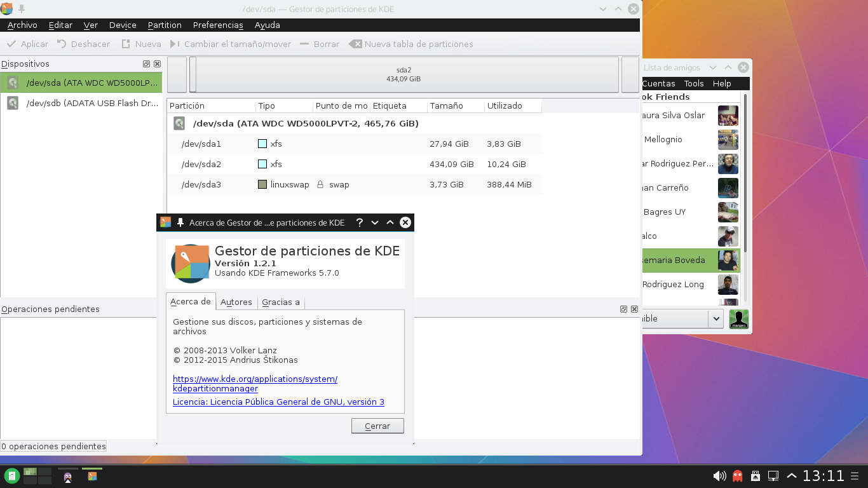The image size is (868, 488).
Task: Switch to the Gracias a tab
Action: pos(281,302)
